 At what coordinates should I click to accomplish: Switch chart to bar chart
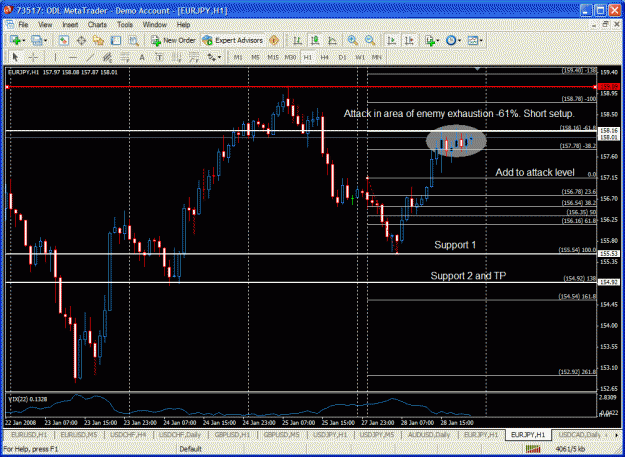297,40
